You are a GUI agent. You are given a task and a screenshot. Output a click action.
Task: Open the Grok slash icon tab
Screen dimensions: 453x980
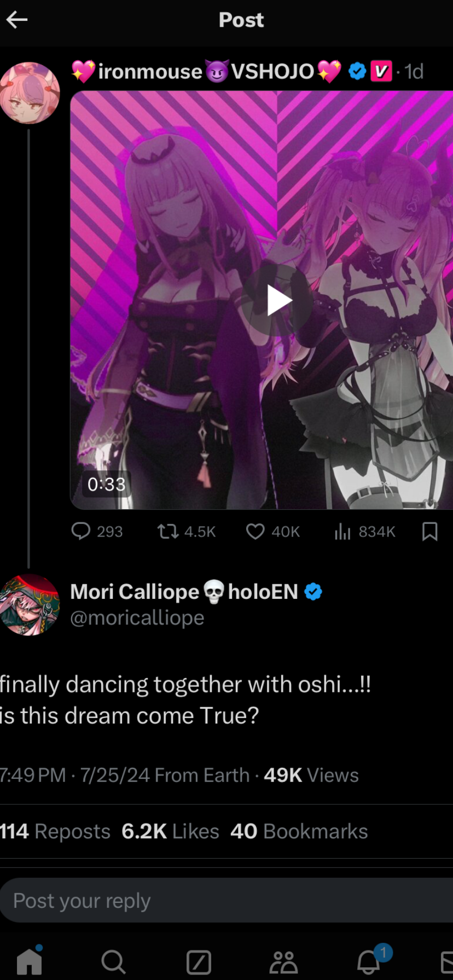(199, 962)
